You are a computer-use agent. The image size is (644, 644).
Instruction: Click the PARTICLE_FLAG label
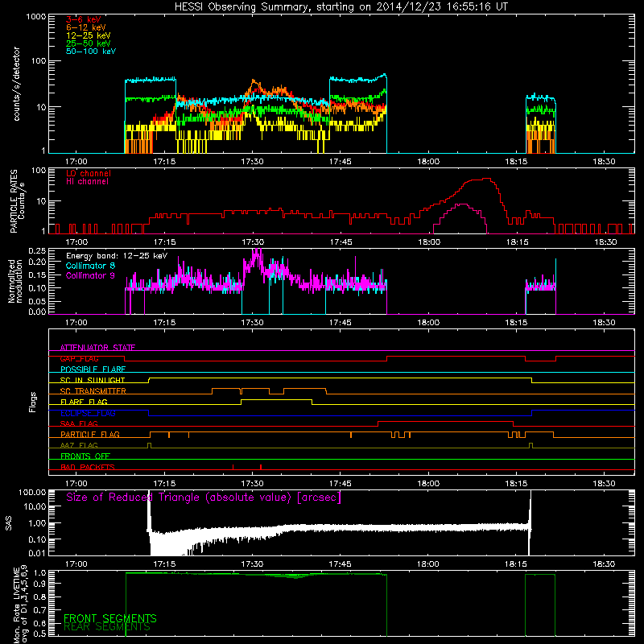[90, 435]
